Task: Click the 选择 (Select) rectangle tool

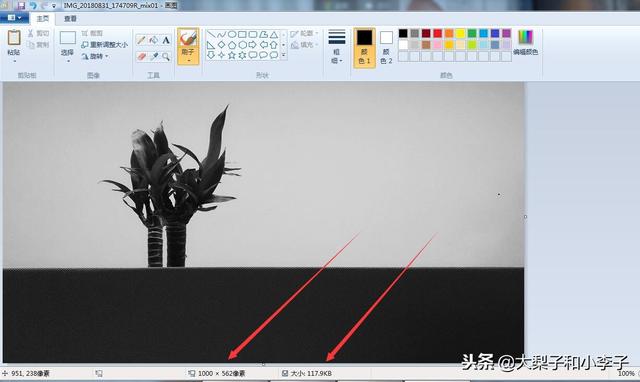Action: [x=68, y=38]
